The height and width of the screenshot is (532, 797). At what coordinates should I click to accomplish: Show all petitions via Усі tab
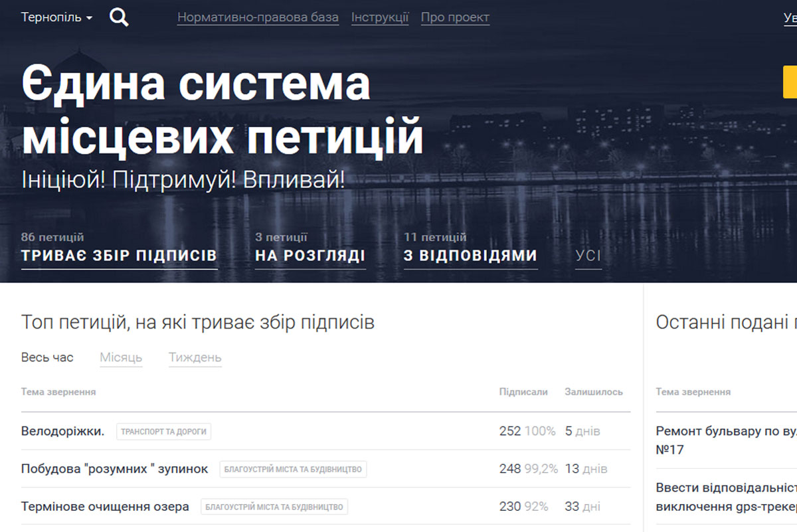(x=588, y=256)
